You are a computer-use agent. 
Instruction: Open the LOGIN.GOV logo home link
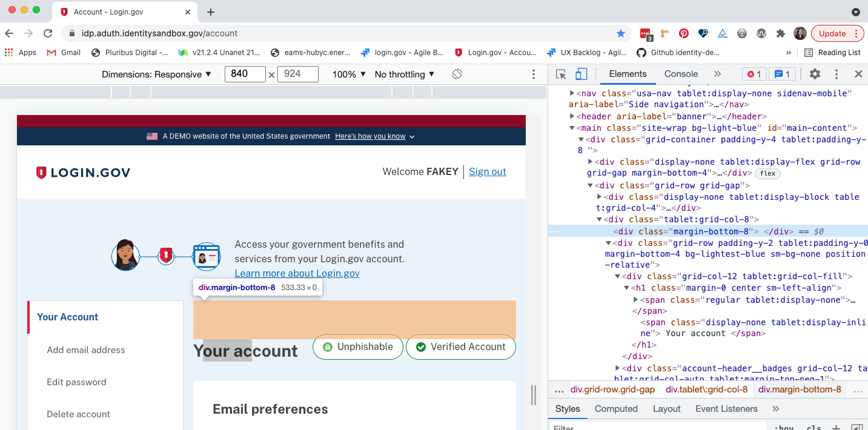click(83, 173)
